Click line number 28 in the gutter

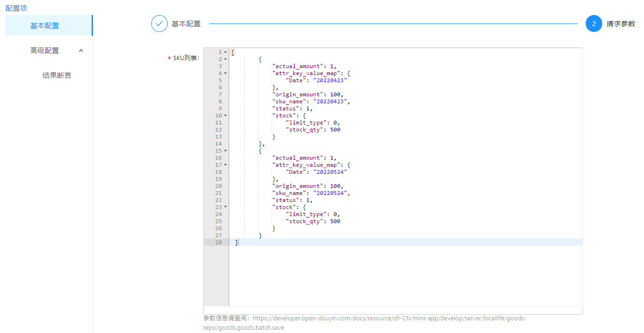pos(218,242)
